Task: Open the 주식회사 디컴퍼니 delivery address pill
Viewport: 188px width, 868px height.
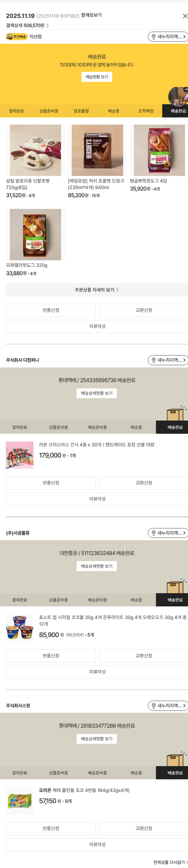Action: pyautogui.click(x=168, y=360)
